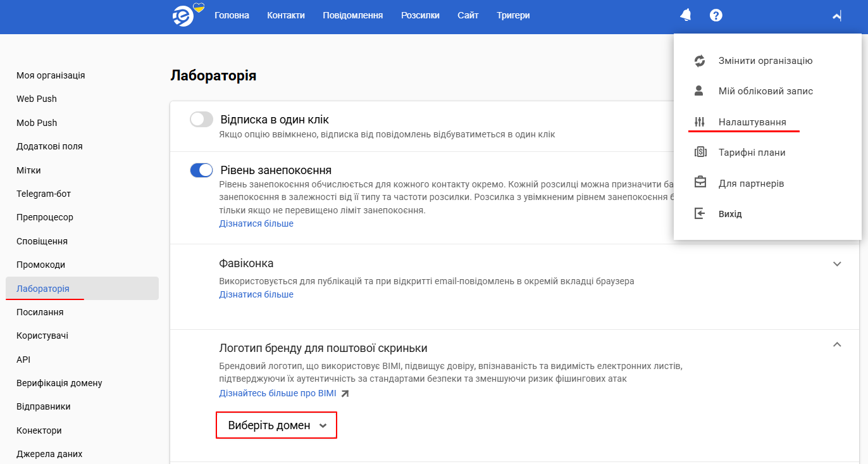Viewport: 868px width, 464px height.
Task: Click Дізнатися більше under Фавіконка
Action: tap(256, 294)
